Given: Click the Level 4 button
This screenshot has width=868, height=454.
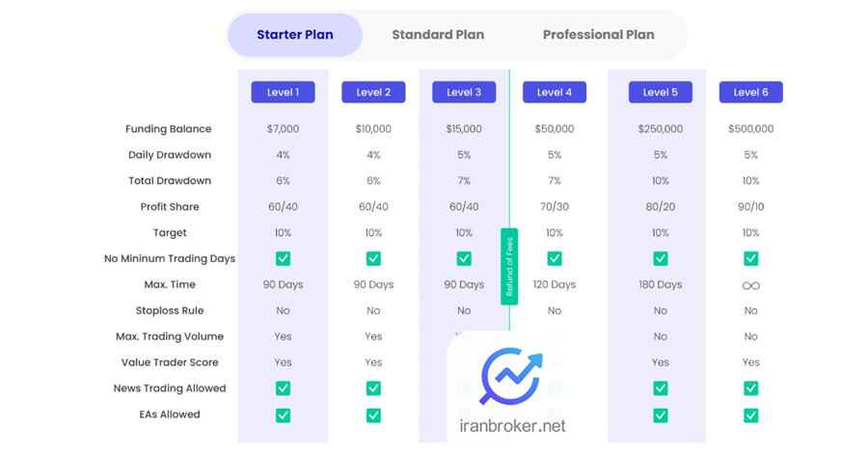Looking at the screenshot, I should tap(555, 93).
